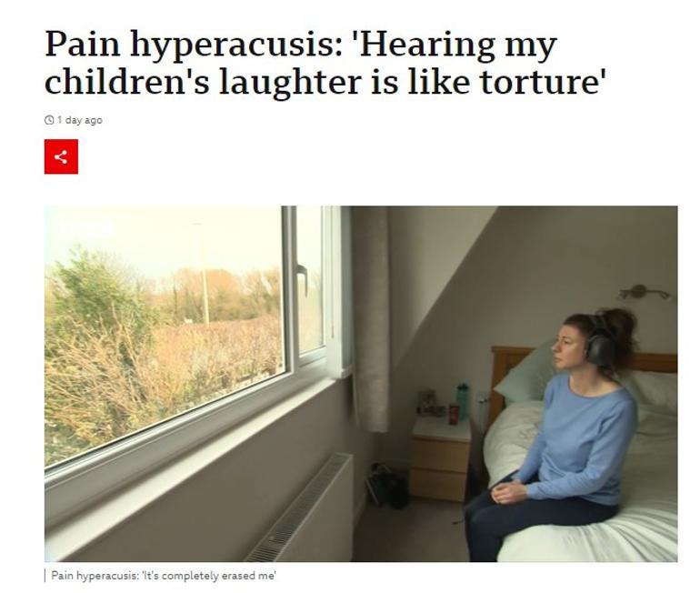Click the caption 'It's completely erased me'
This screenshot has height=593, width=700.
209,576
